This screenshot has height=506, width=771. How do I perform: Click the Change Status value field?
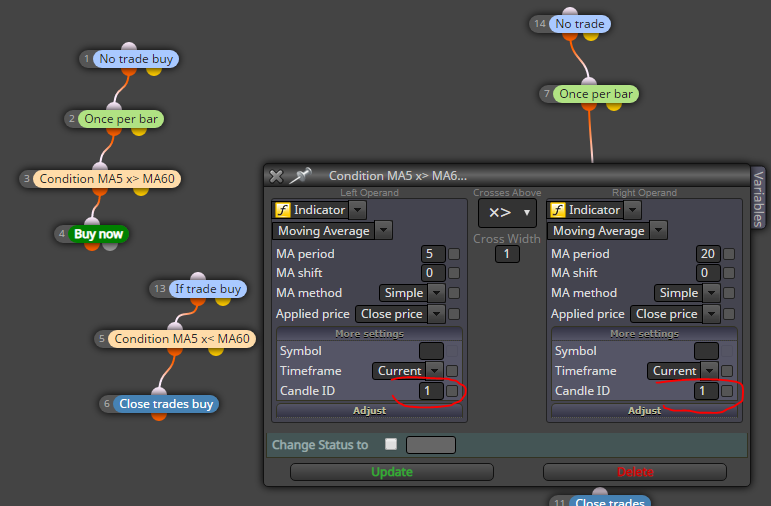(431, 445)
